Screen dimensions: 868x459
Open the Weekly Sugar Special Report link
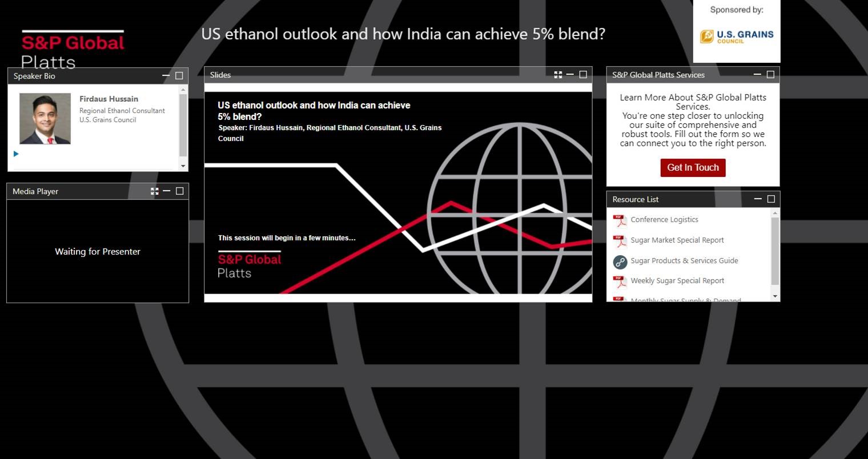click(x=677, y=281)
